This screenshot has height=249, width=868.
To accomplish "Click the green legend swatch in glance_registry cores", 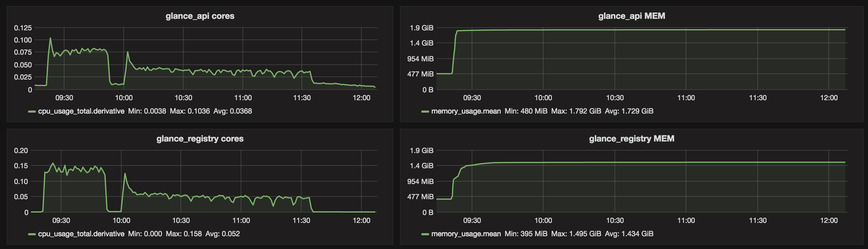I will 32,234.
